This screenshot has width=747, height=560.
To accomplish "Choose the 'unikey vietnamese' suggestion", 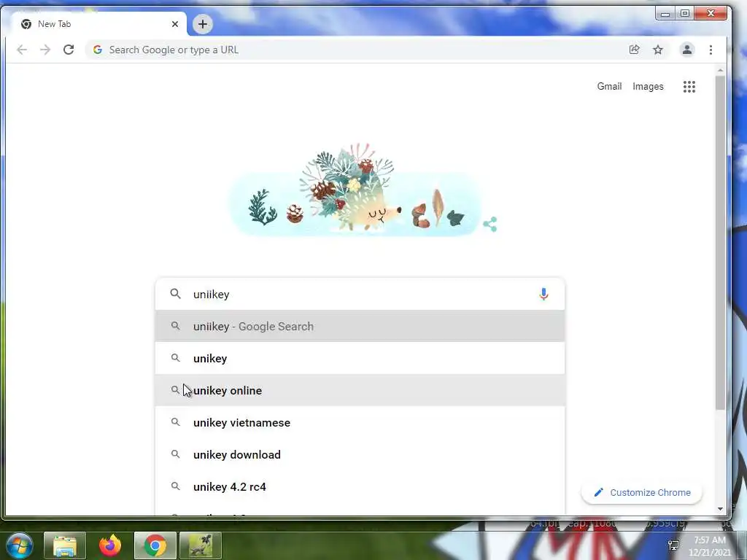I will pos(360,422).
